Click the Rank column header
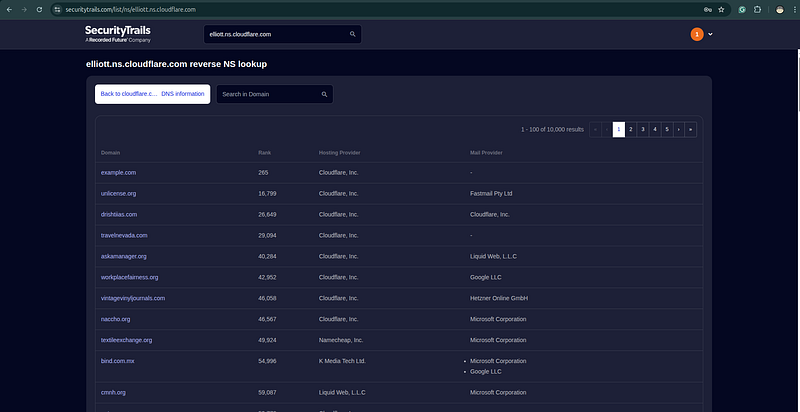Screen dimensions: 800x412 coord(264,153)
